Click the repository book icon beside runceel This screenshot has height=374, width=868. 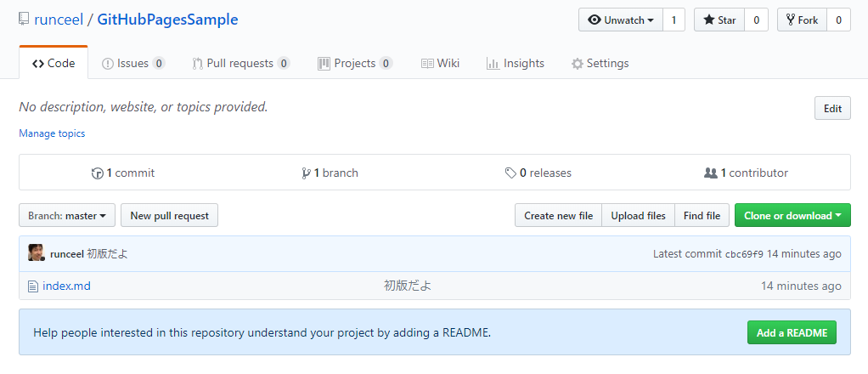click(x=24, y=20)
